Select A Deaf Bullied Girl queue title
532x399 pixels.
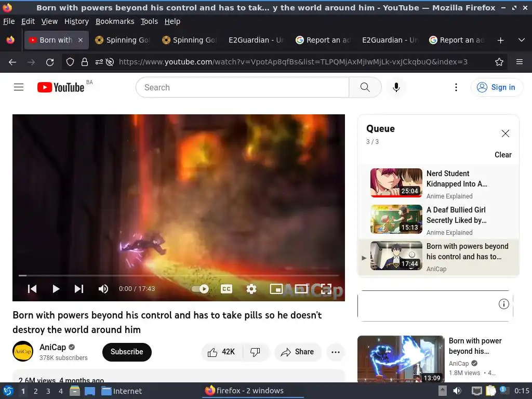(456, 215)
